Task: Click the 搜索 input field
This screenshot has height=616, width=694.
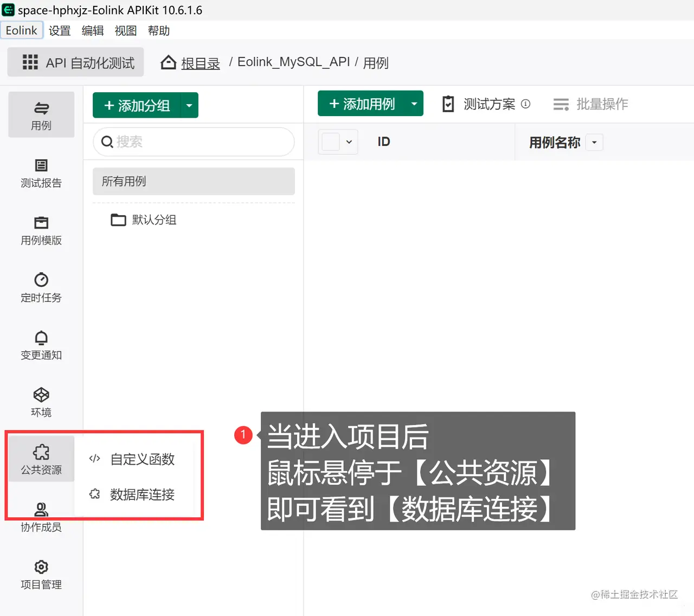Action: [194, 142]
